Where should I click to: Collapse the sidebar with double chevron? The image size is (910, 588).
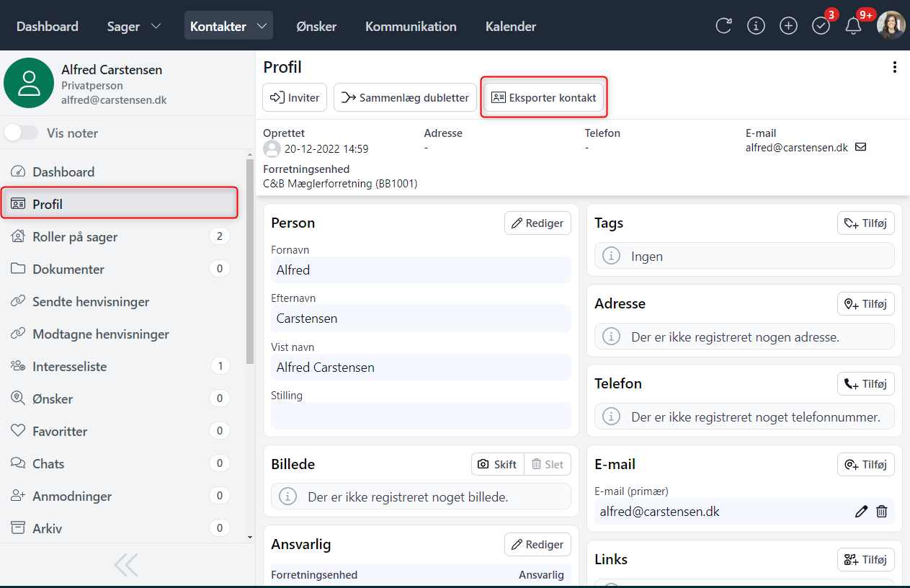(126, 565)
